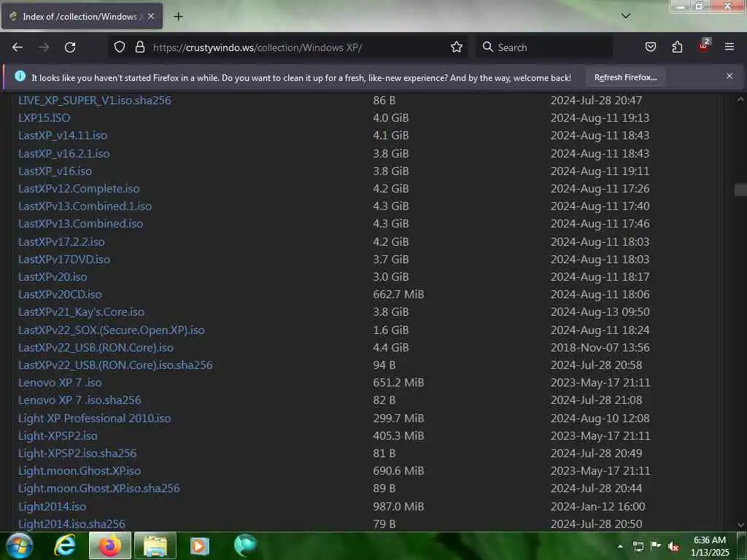Image resolution: width=747 pixels, height=560 pixels.
Task: Download Light.moon.Ghost.XP.iso
Action: coord(80,471)
